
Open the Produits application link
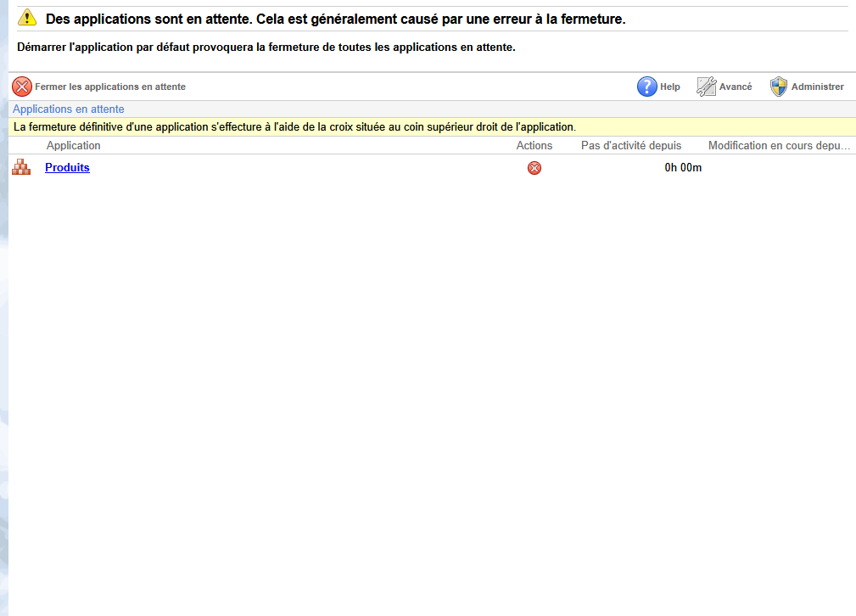[67, 168]
